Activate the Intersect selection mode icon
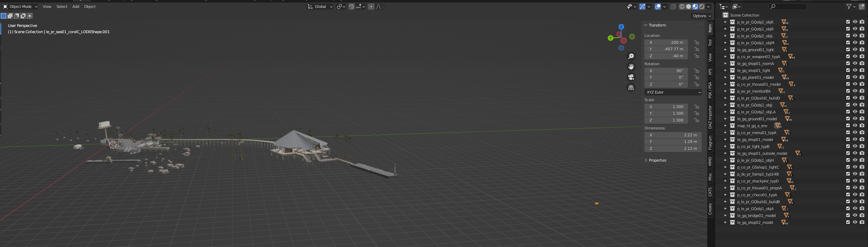 pos(30,16)
